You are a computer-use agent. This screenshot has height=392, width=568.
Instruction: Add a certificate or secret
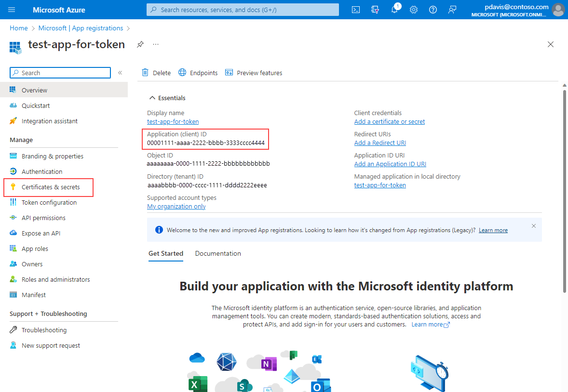(x=389, y=121)
